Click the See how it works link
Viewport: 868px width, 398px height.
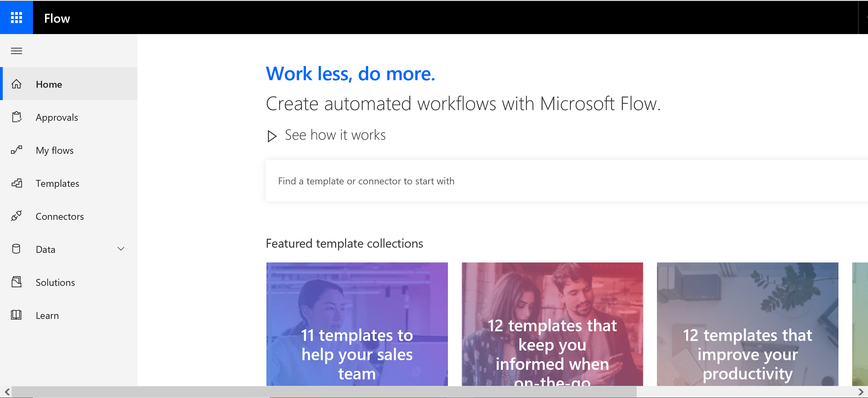335,135
